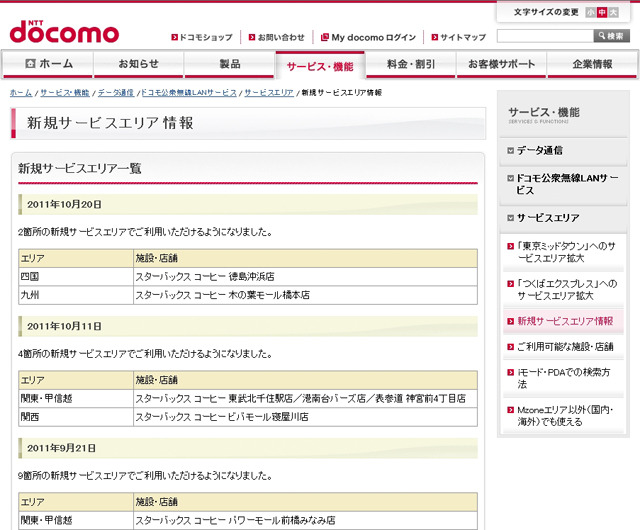Go to ドコモ公衆無線LANサービス breadcrumb link

[189, 93]
